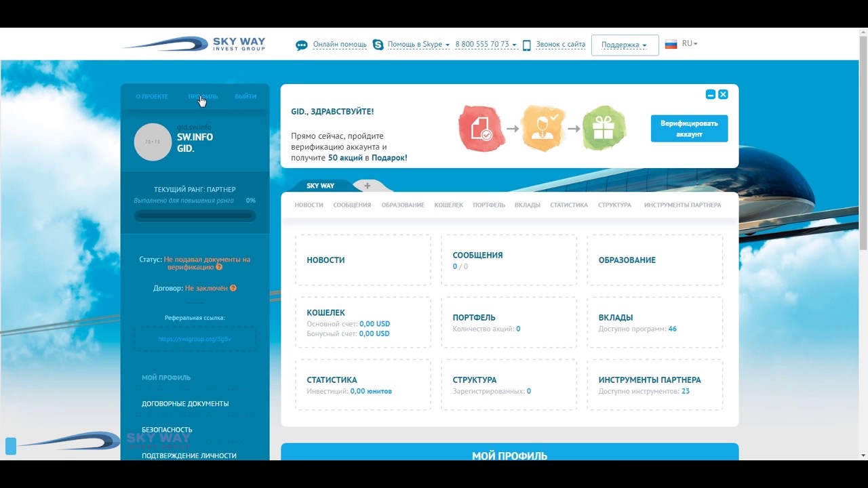
Task: Open 'Договорные документы' in the sidebar
Action: click(185, 404)
